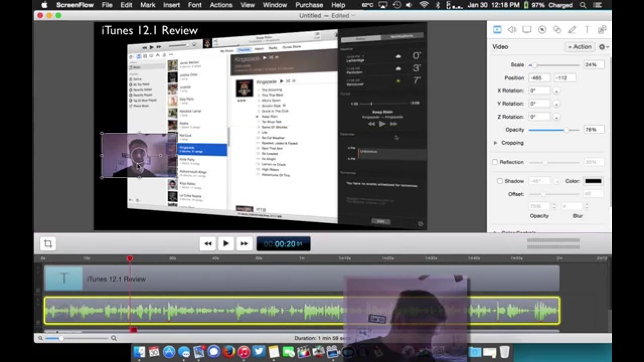This screenshot has width=644, height=362.
Task: Open the Audio properties speaker icon
Action: pyautogui.click(x=512, y=30)
